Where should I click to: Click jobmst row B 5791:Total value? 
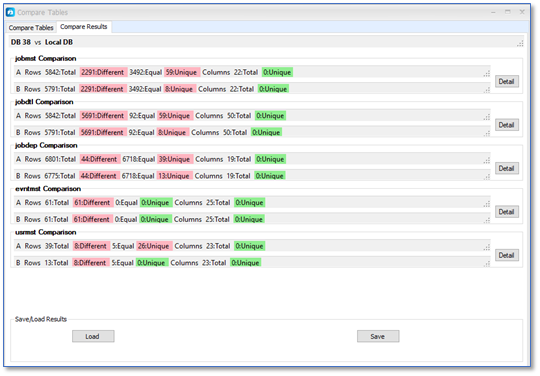click(x=60, y=89)
